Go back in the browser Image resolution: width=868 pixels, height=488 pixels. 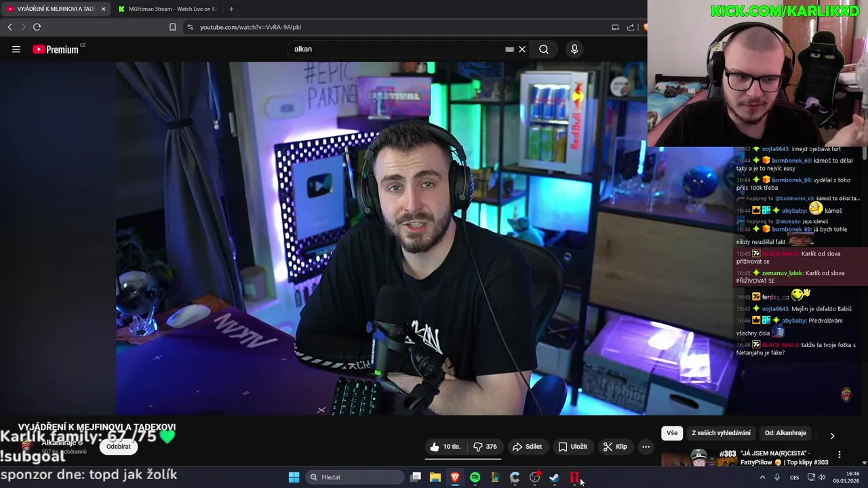(9, 27)
